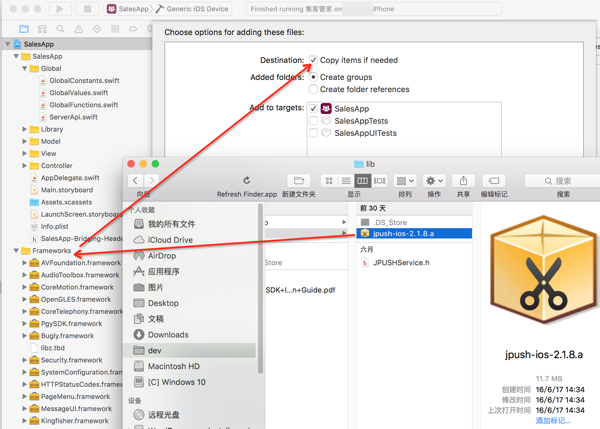
Task: Open Finder action gear dropdown
Action: pos(434,180)
